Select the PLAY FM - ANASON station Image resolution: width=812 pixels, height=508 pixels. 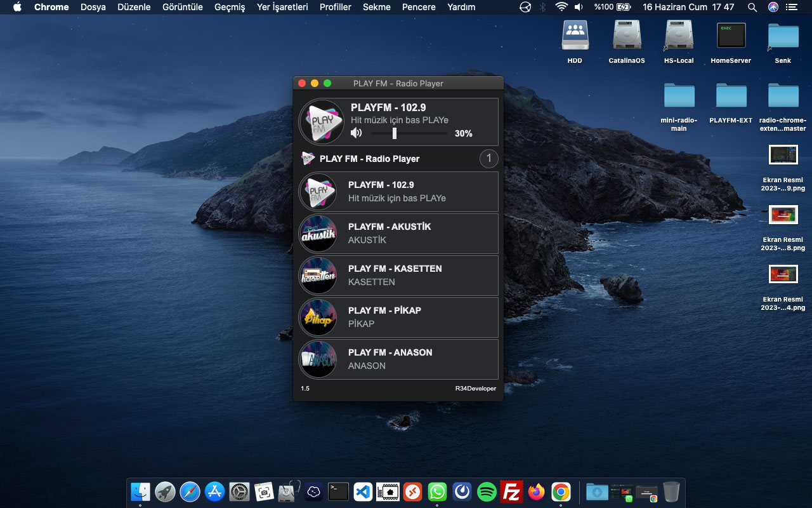pos(398,359)
